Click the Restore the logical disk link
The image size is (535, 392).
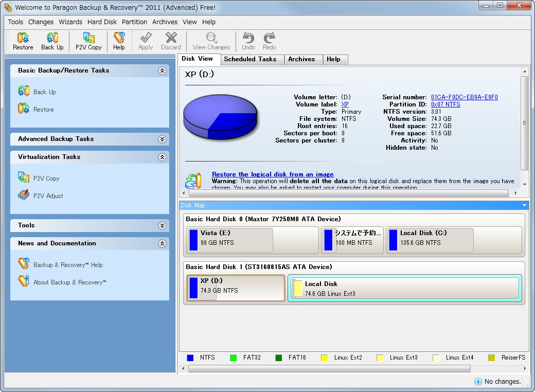tap(273, 174)
